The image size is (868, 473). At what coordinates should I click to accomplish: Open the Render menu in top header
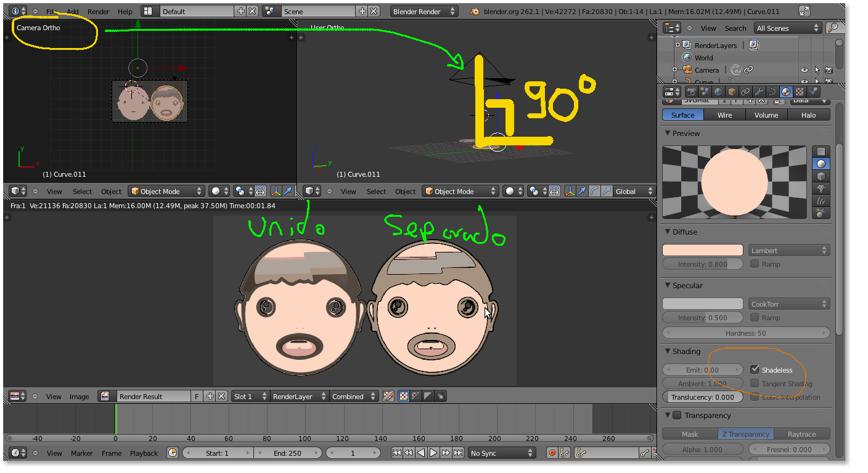99,12
